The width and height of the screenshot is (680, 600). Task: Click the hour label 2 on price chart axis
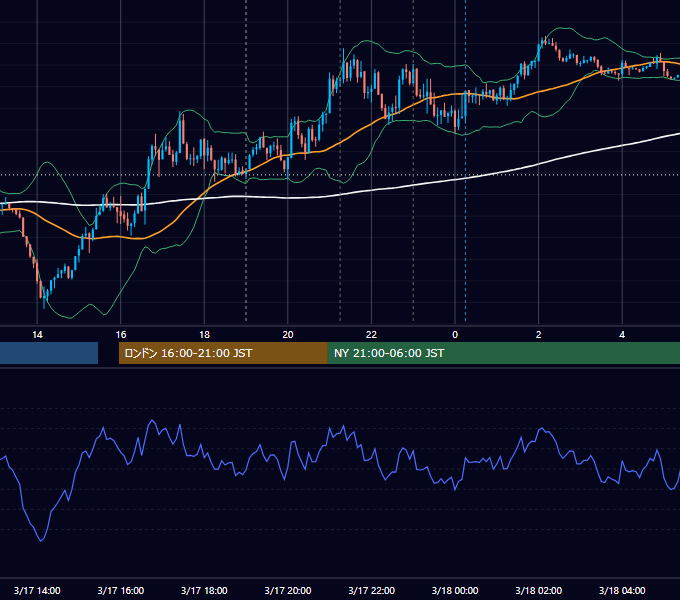point(539,335)
